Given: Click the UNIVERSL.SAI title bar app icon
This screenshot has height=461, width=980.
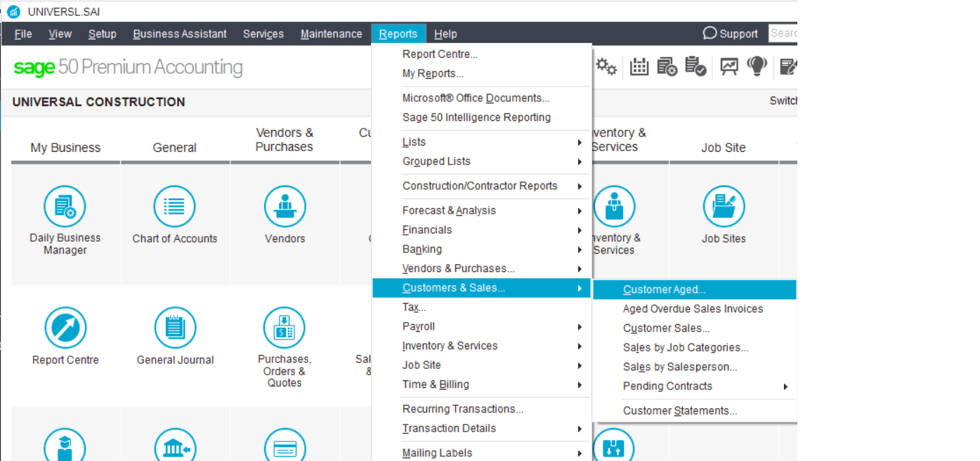Looking at the screenshot, I should click(13, 11).
